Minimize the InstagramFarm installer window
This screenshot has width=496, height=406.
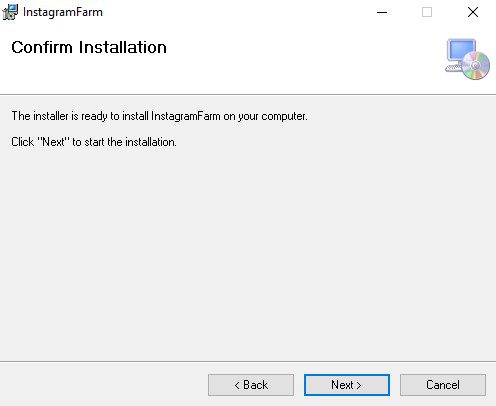(382, 13)
